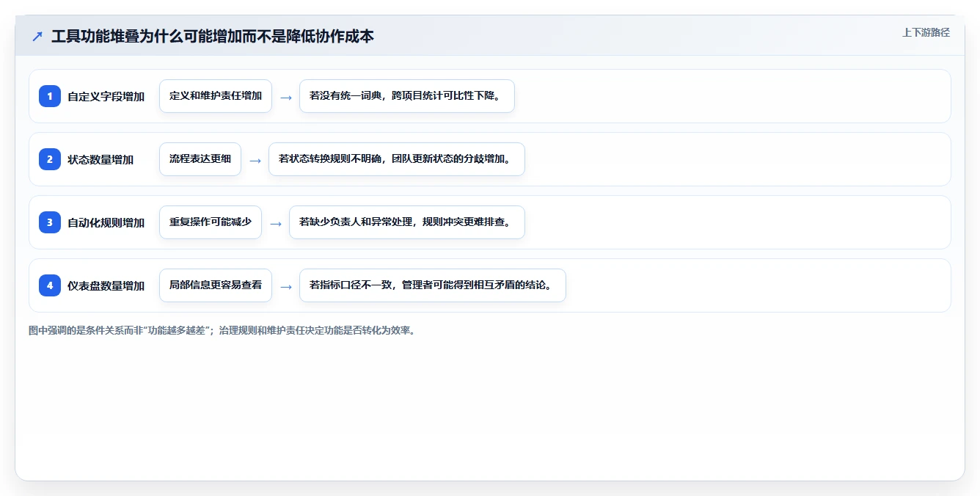Click the number 2 badge

pyautogui.click(x=50, y=159)
